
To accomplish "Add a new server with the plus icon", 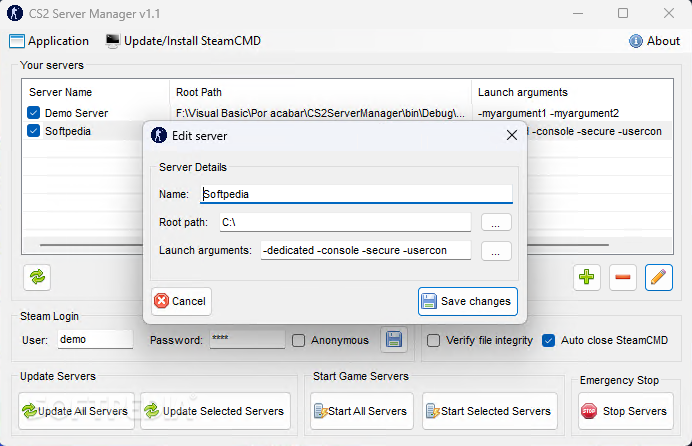I will point(587,277).
